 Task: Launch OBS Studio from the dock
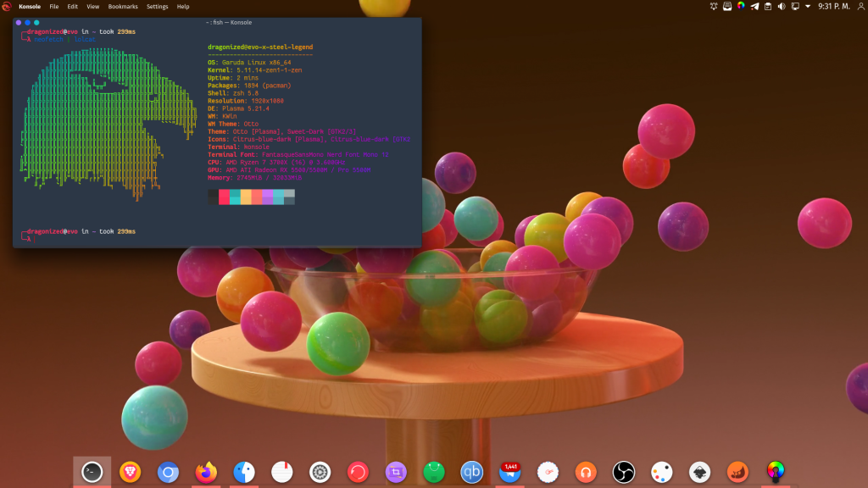coord(624,472)
